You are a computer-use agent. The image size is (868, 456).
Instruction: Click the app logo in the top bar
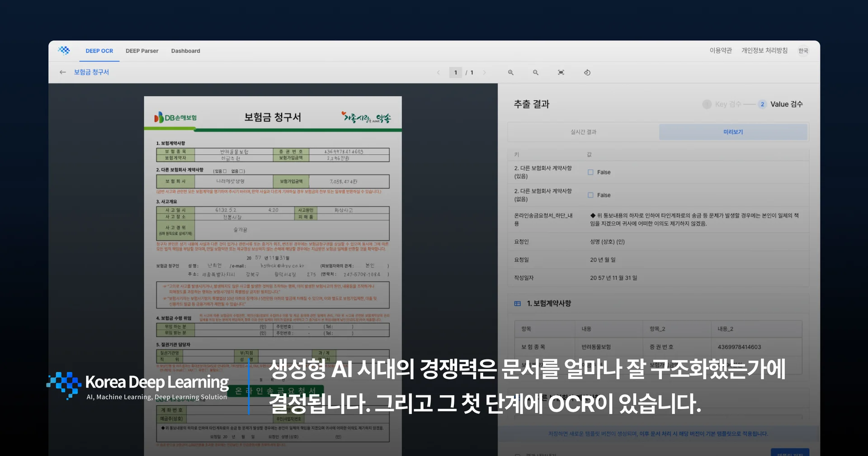[64, 51]
